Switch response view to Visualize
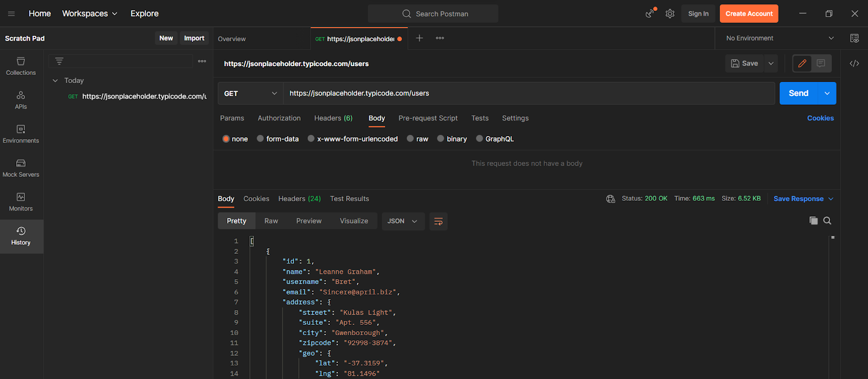This screenshot has height=379, width=868. 354,221
